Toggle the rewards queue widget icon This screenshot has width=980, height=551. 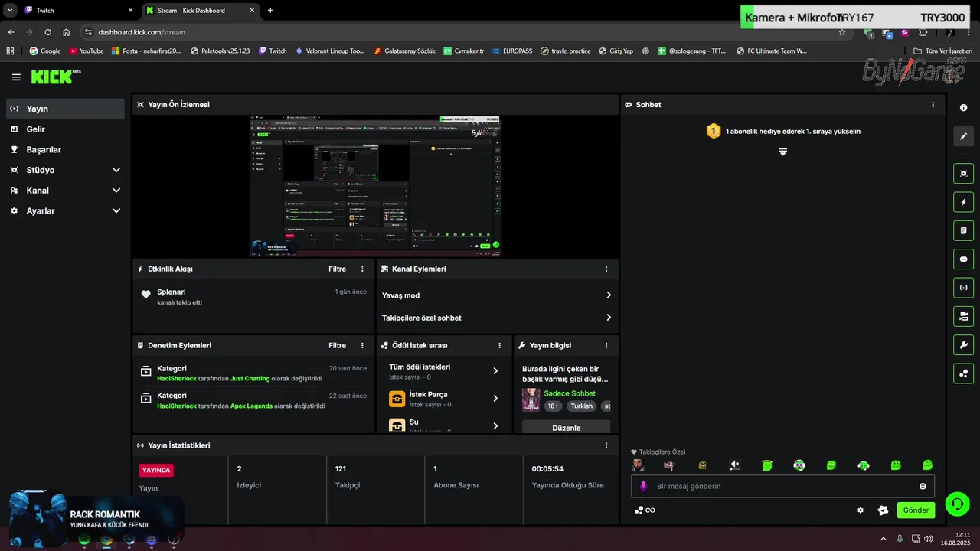tap(964, 373)
